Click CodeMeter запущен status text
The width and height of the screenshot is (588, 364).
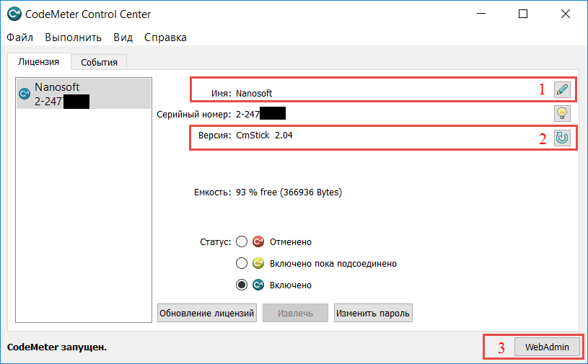(x=57, y=347)
